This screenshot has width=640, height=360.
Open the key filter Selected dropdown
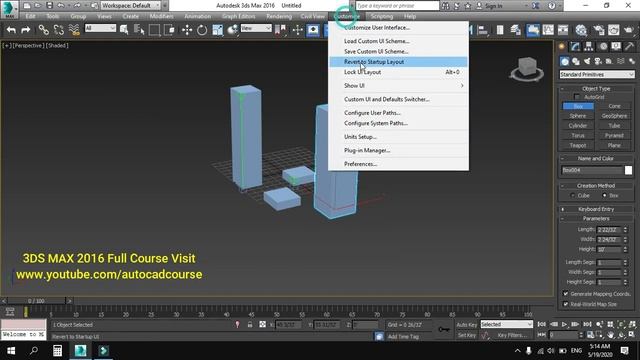[506, 324]
